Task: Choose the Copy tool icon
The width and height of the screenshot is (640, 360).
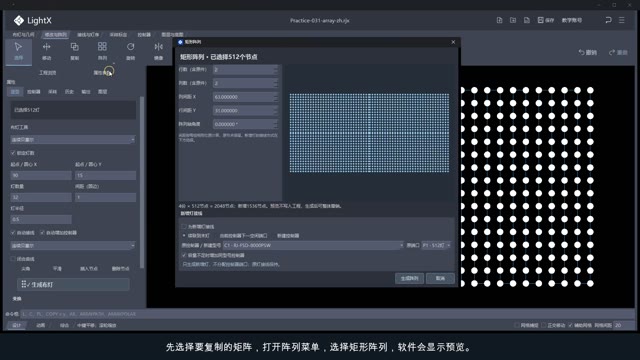Action: point(74,47)
